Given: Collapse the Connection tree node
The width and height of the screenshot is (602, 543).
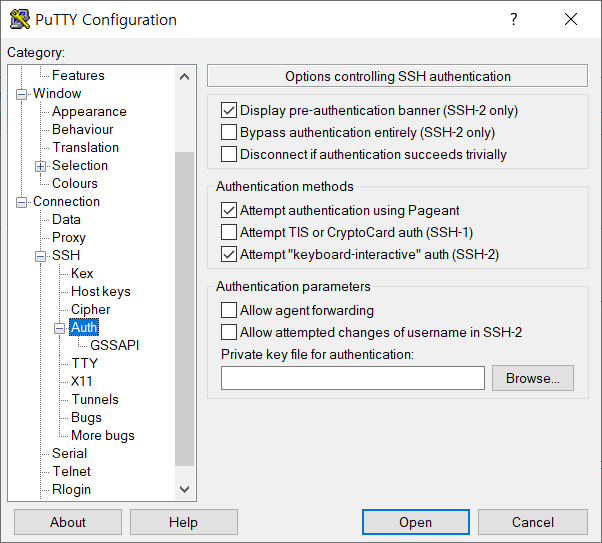Looking at the screenshot, I should point(22,202).
